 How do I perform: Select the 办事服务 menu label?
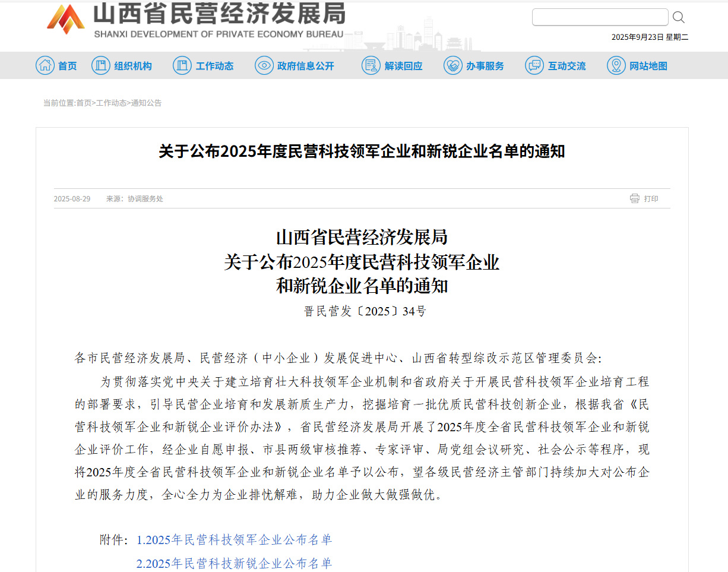(x=485, y=66)
